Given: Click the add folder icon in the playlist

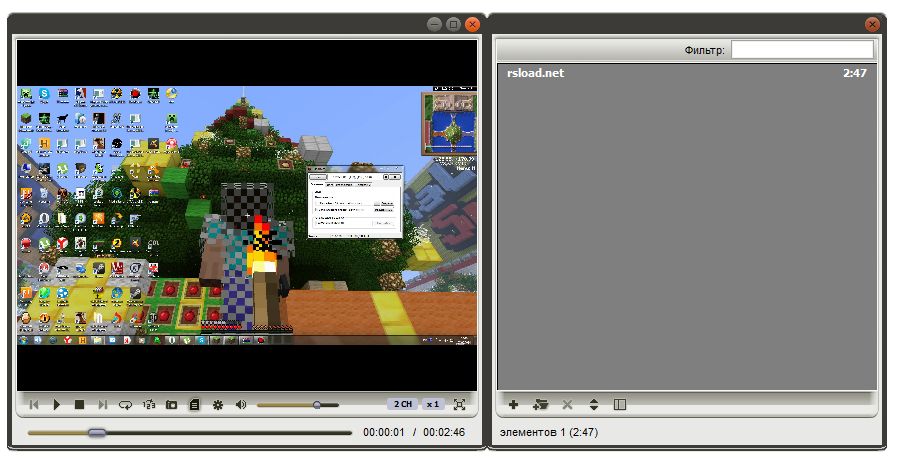Looking at the screenshot, I should [x=540, y=404].
